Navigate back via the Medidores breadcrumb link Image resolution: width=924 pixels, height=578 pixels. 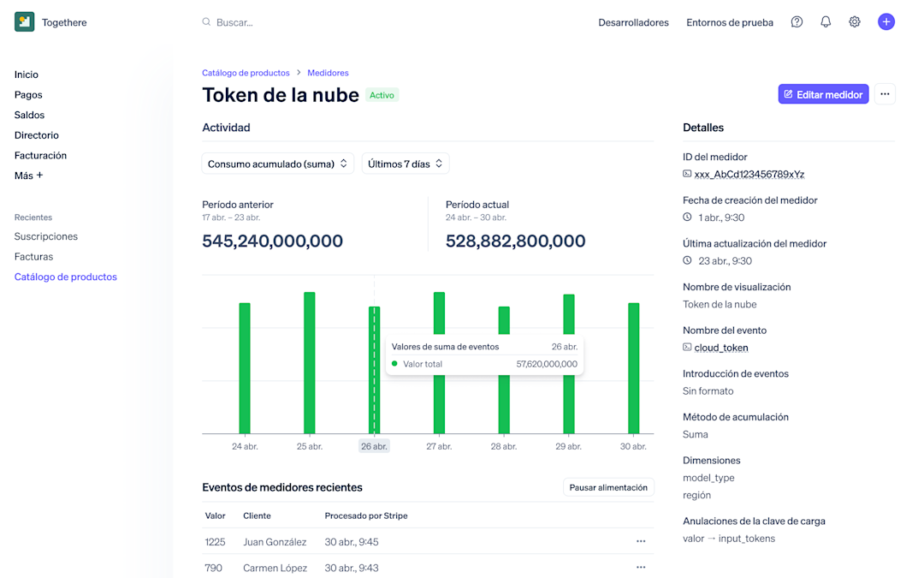[x=328, y=73]
